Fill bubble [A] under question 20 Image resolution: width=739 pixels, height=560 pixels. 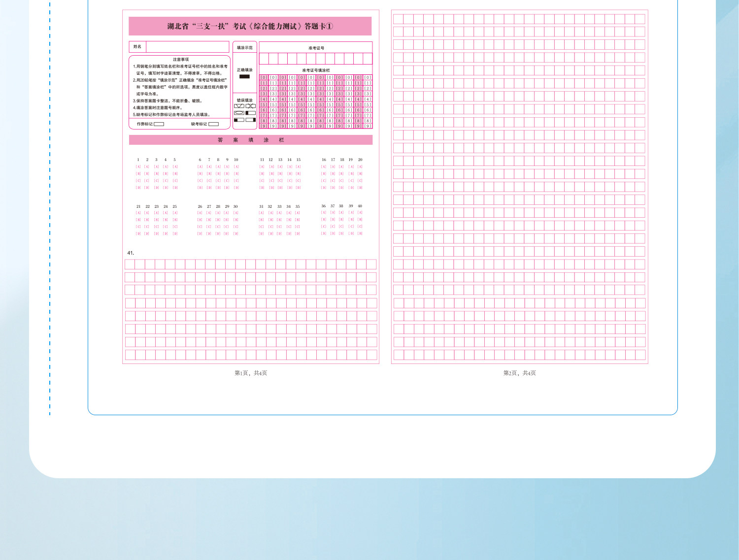360,167
